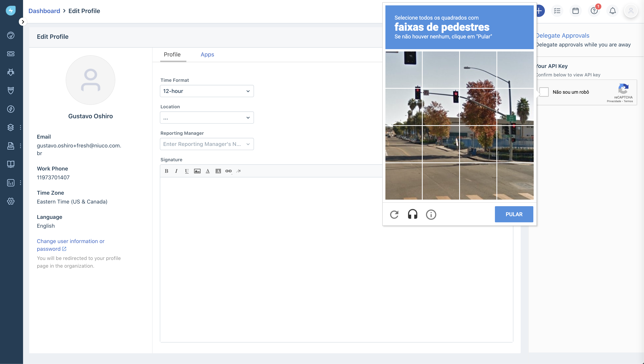Screen dimensions: 644x364
Task: Open the notifications bell icon
Action: [x=612, y=11]
